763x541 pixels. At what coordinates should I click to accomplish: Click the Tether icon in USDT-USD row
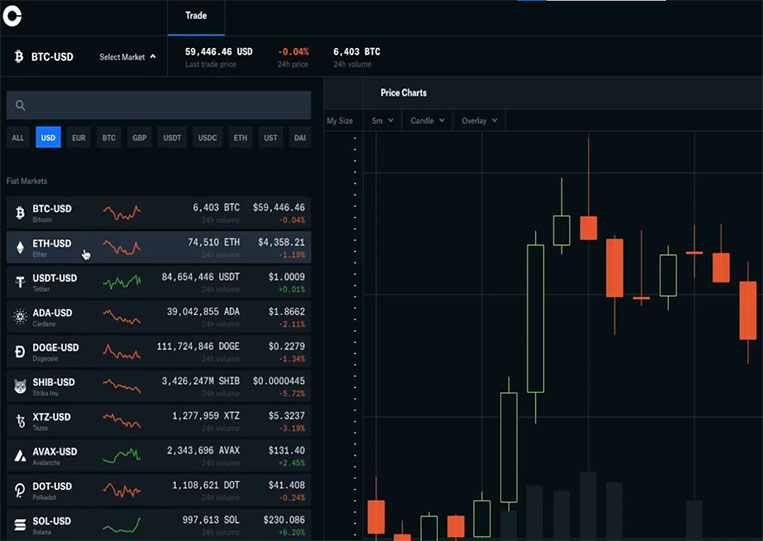20,282
